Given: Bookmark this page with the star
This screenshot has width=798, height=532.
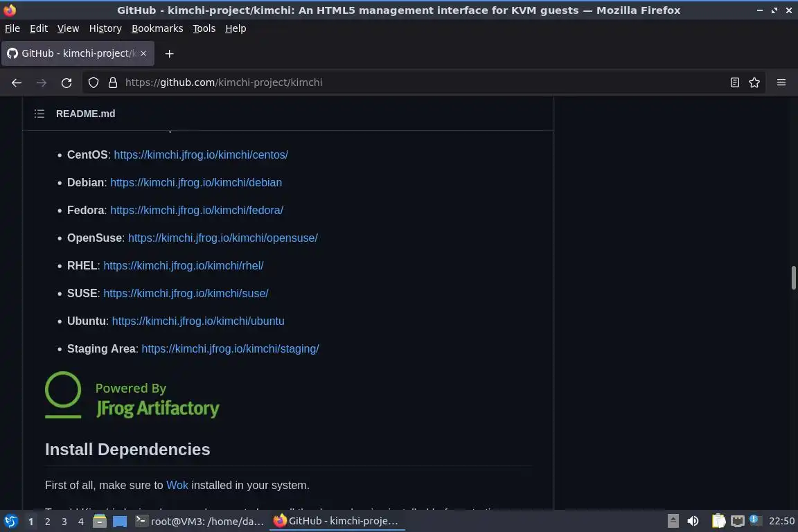Looking at the screenshot, I should [754, 82].
